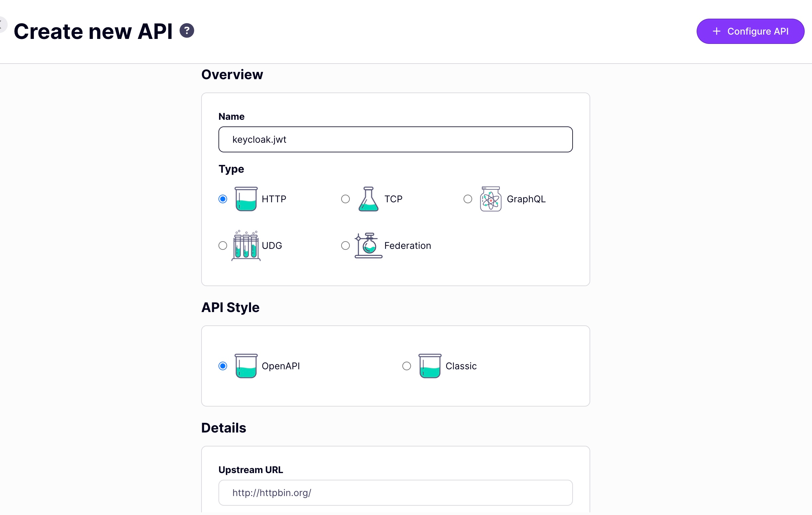This screenshot has width=812, height=515.
Task: Click the UDG test tubes icon
Action: [x=246, y=245]
